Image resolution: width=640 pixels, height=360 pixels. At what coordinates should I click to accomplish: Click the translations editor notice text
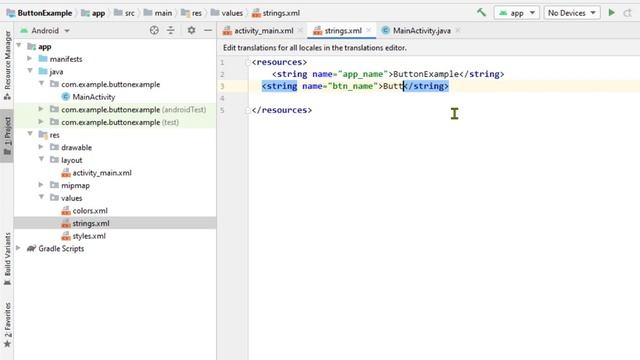pos(315,48)
